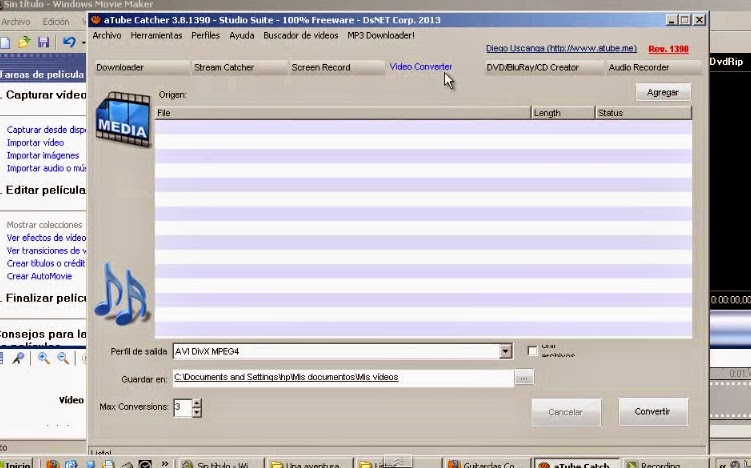
Task: Open the Ayuda menu
Action: click(x=241, y=35)
